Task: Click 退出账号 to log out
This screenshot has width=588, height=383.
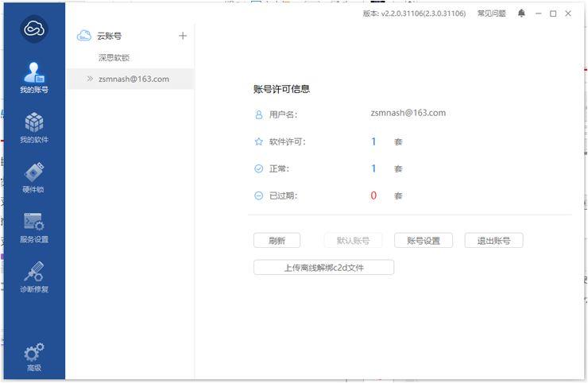Action: (x=493, y=241)
